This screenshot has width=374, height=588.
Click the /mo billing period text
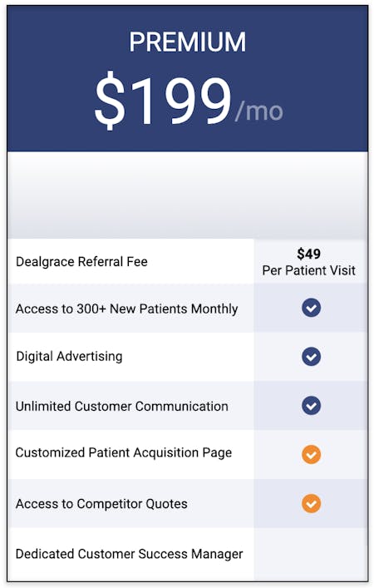[x=258, y=111]
